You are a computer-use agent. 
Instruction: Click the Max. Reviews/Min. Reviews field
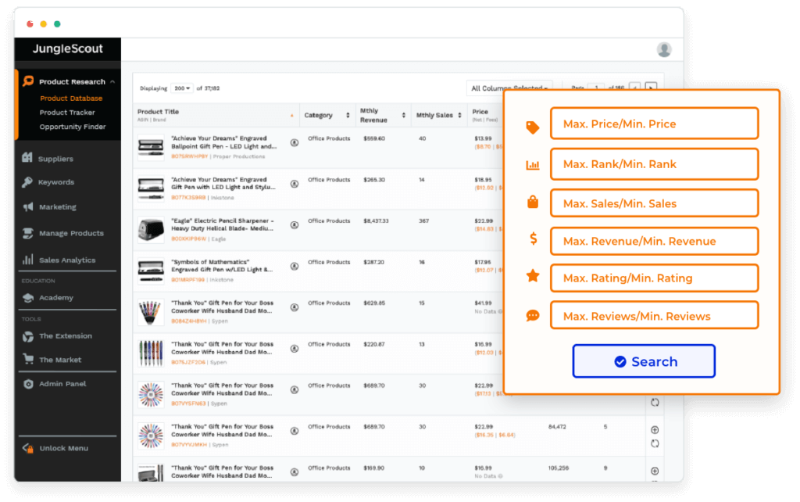point(654,316)
